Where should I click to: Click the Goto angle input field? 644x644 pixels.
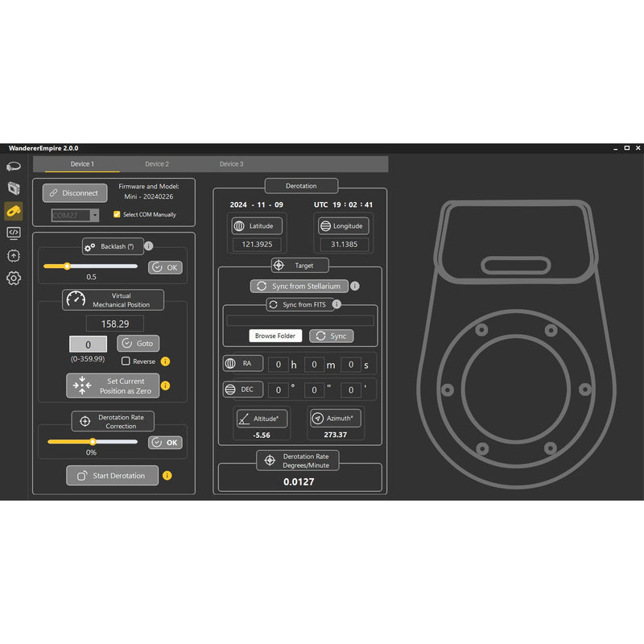pos(88,345)
